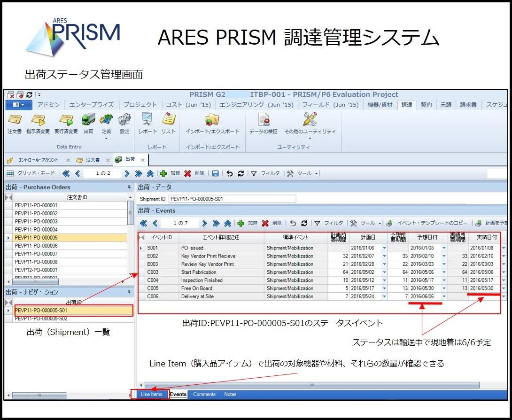Open その他のユーティリティ dropdown

point(310,126)
